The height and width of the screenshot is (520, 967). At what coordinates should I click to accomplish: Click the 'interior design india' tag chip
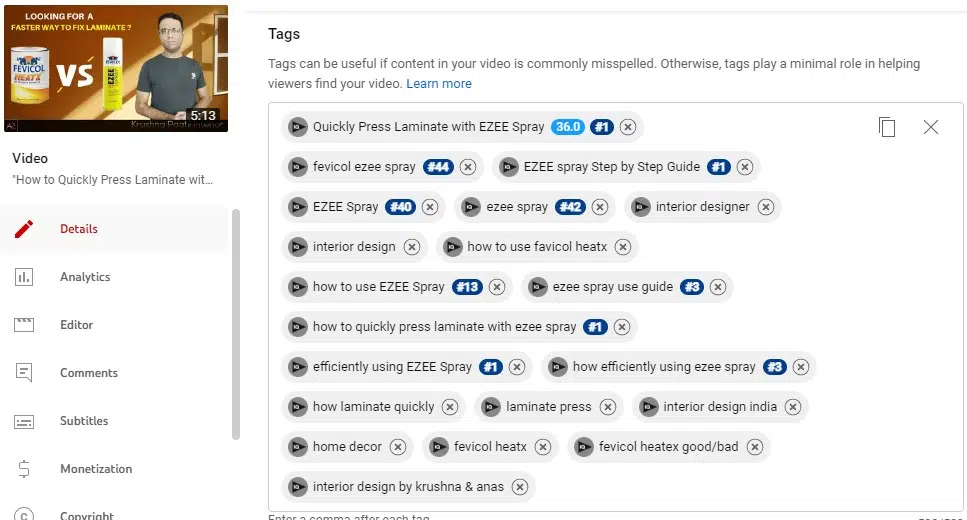[x=719, y=407]
